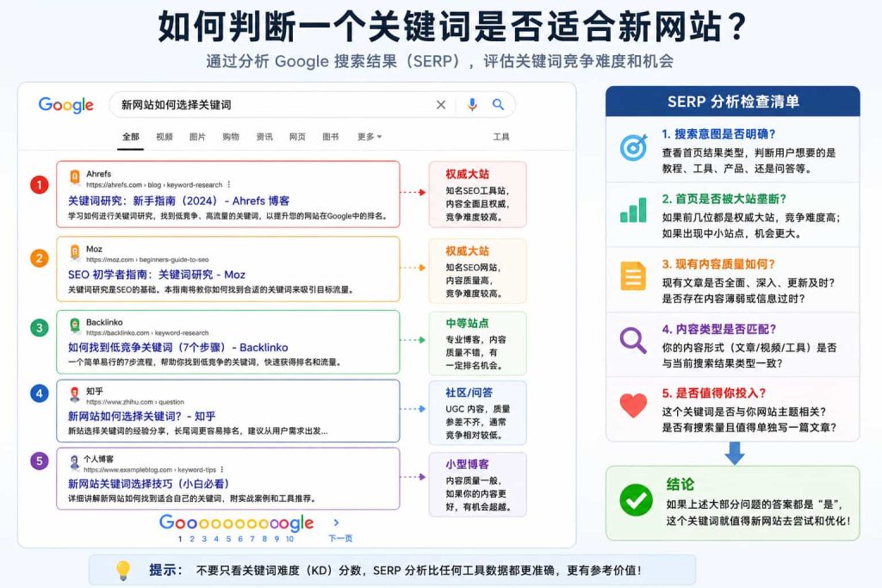Click the moz.com beginners-guide-to-seo URL

click(147, 260)
